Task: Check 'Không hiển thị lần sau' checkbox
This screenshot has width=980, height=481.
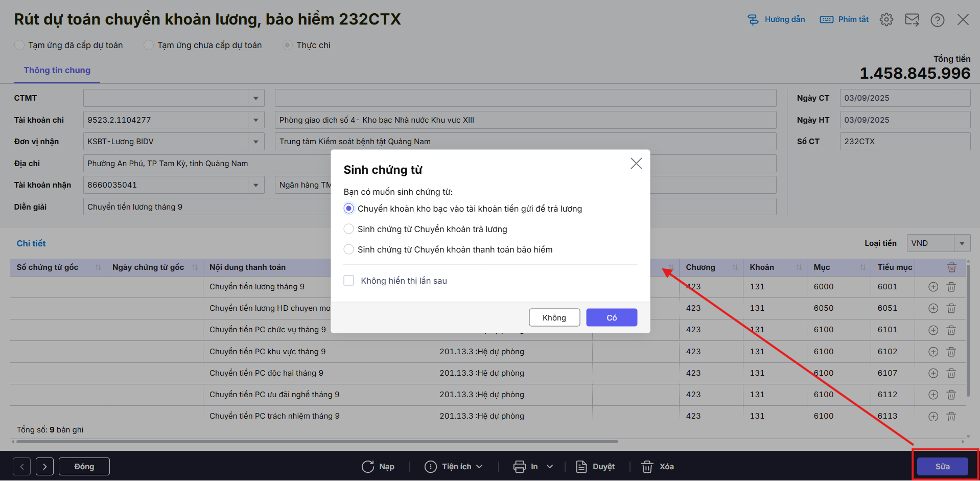Action: tap(349, 281)
